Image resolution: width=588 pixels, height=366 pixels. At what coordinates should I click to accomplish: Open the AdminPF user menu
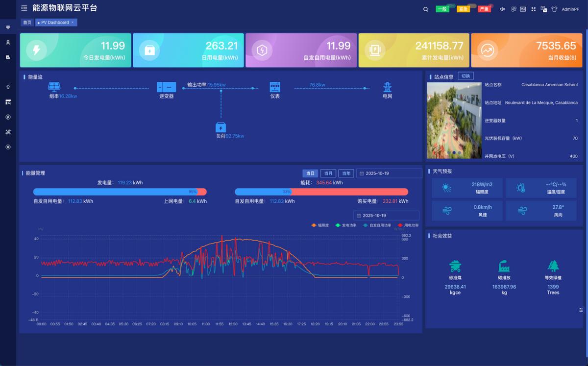point(570,9)
